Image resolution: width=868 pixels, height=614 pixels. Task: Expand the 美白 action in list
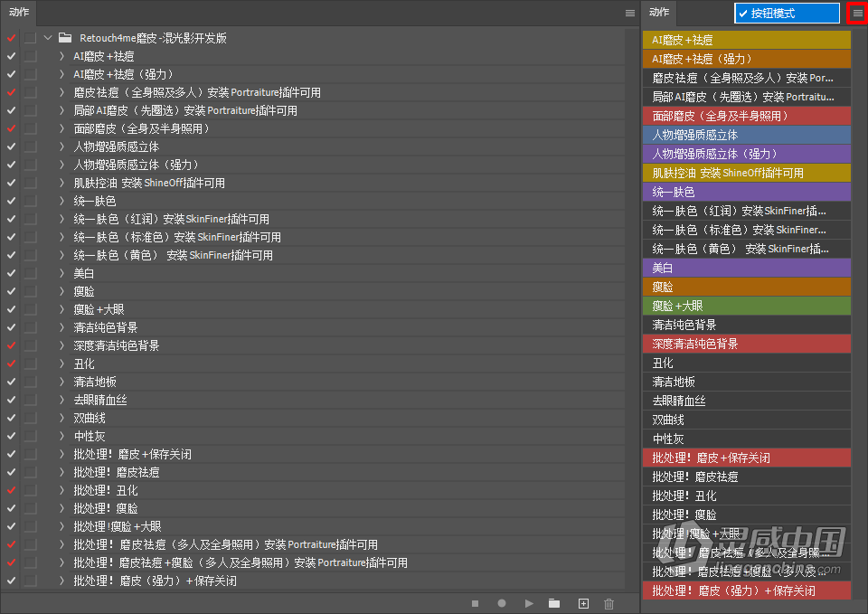coord(61,273)
